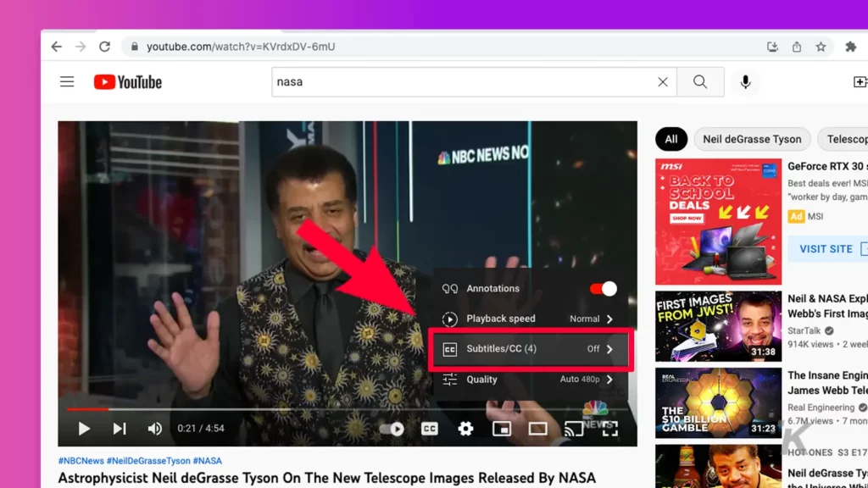Cast video to a TV

point(574,429)
